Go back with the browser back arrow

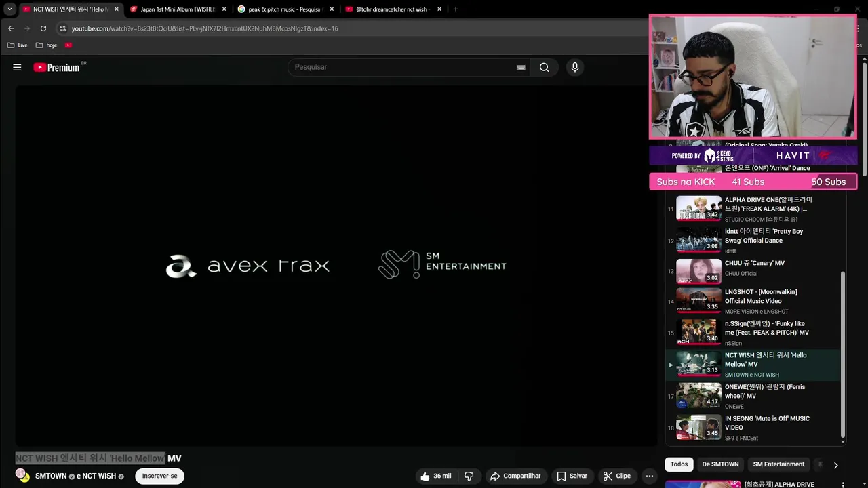(x=11, y=28)
